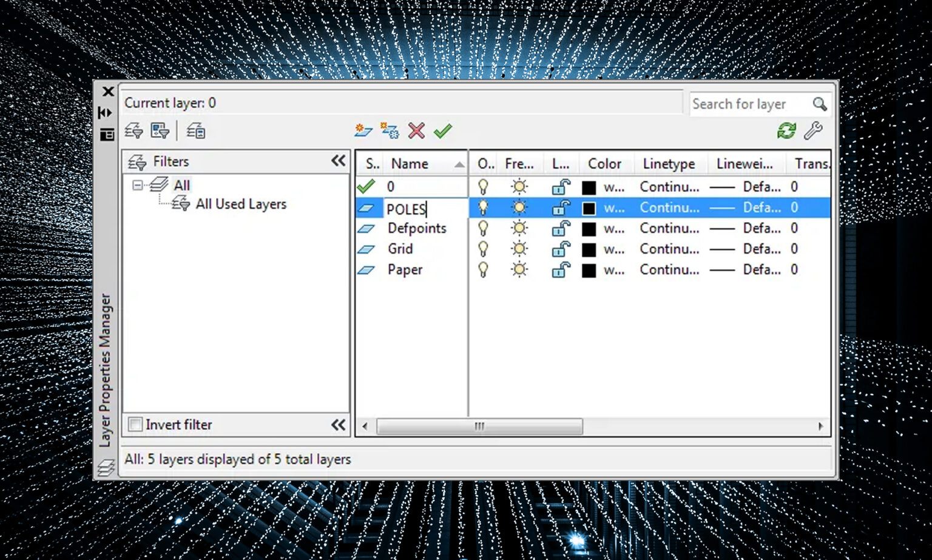This screenshot has width=932, height=560.
Task: Click the horizontal scrollbar right arrow
Action: pyautogui.click(x=822, y=427)
